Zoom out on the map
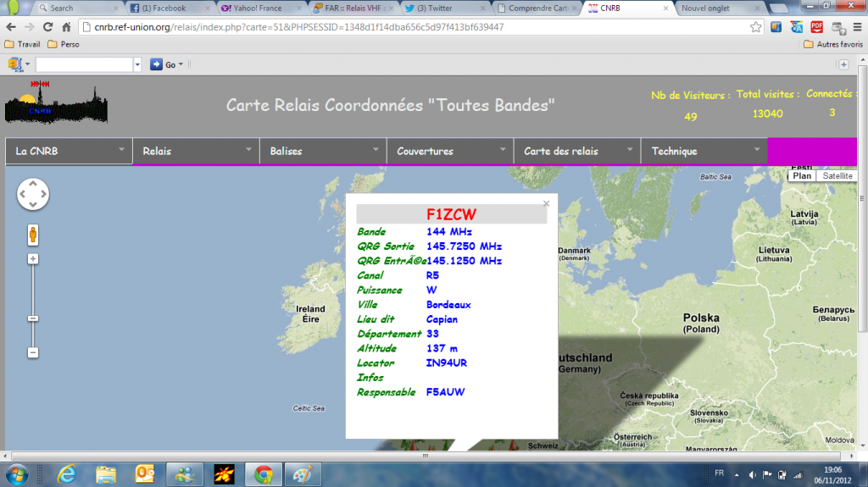The image size is (868, 487). [x=33, y=352]
